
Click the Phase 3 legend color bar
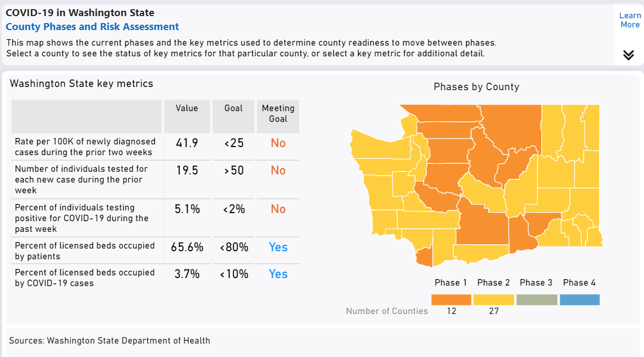[x=536, y=299]
